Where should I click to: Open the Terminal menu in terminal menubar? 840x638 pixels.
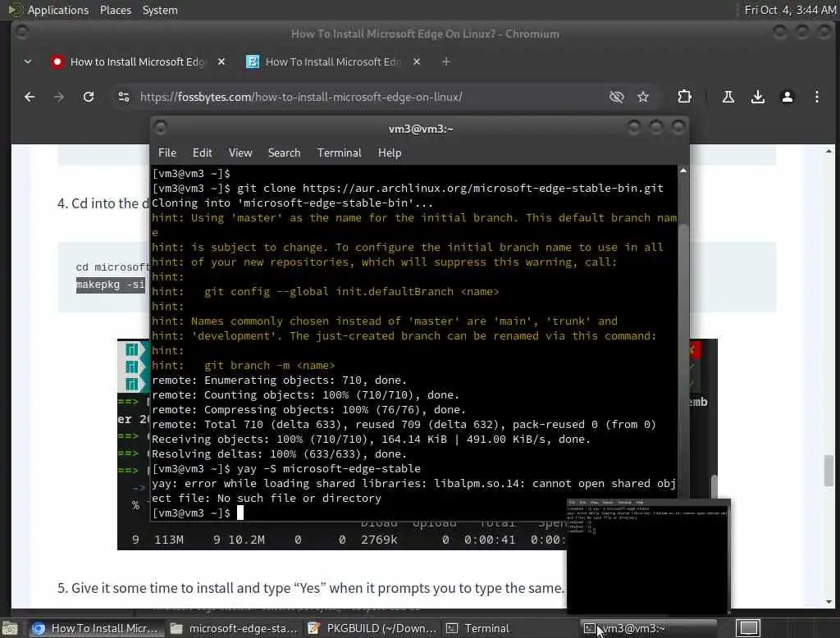[339, 153]
